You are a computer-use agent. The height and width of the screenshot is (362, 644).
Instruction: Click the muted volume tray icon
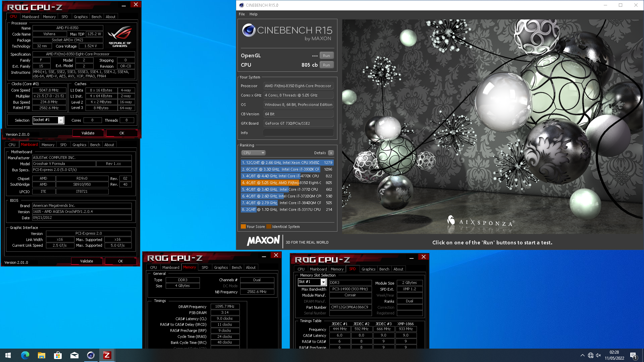598,355
